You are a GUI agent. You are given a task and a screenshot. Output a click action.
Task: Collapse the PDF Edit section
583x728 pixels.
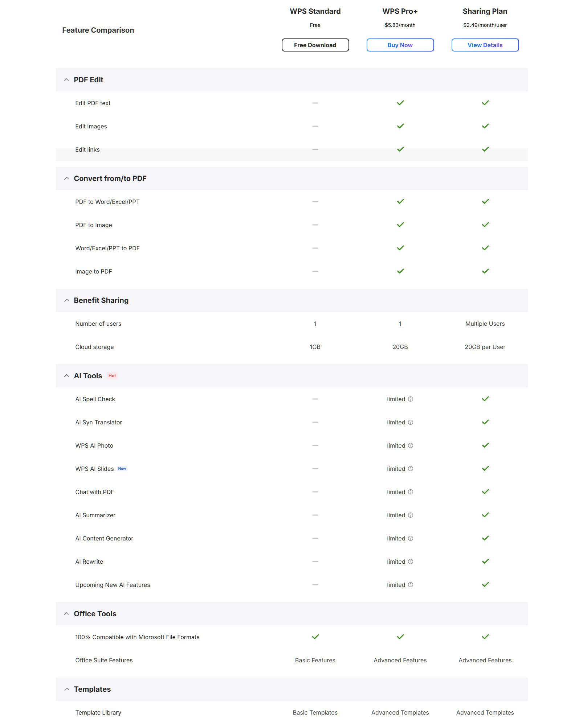click(x=67, y=80)
